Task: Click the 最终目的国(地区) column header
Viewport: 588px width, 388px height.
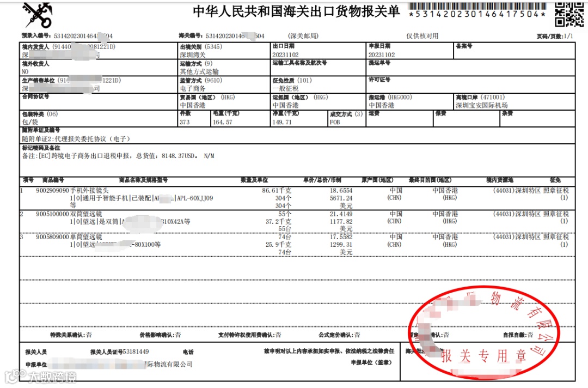Action: (430, 180)
